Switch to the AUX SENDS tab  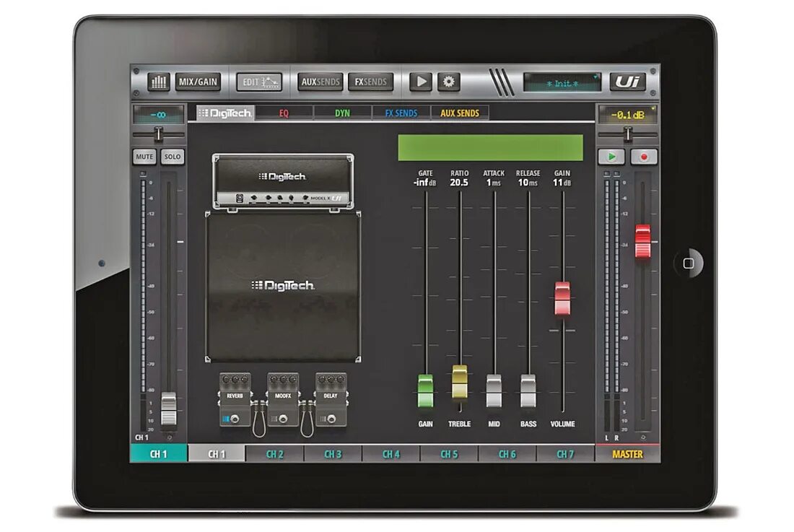pos(460,113)
